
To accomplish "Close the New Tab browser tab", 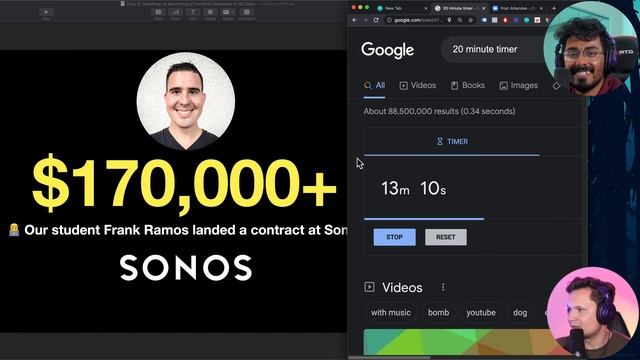I will pyautogui.click(x=426, y=8).
